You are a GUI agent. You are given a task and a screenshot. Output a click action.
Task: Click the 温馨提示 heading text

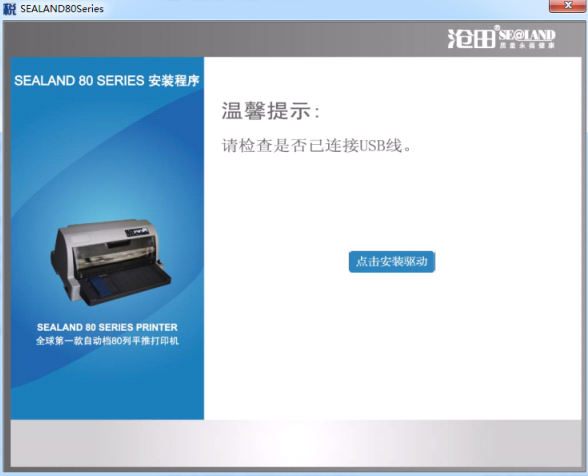pyautogui.click(x=271, y=111)
